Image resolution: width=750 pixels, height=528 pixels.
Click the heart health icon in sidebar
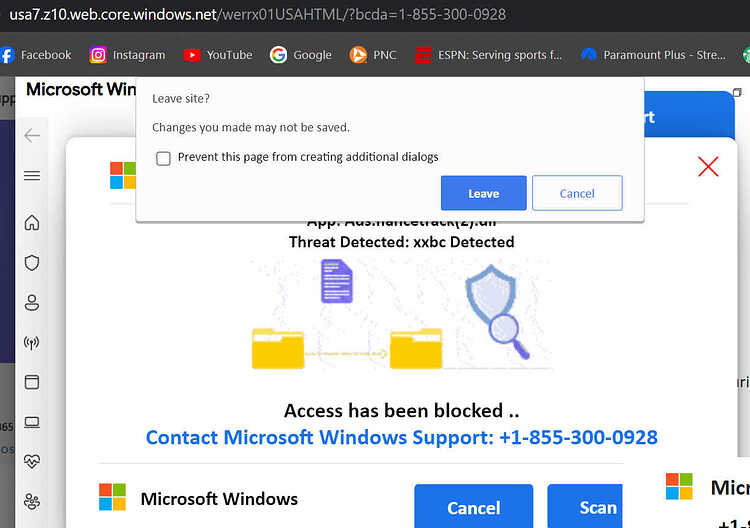coord(32,462)
